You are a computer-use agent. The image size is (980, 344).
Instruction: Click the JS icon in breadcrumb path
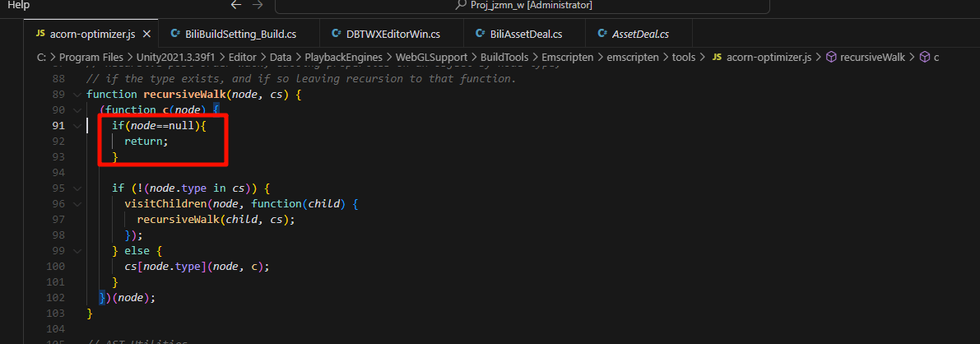pos(717,57)
